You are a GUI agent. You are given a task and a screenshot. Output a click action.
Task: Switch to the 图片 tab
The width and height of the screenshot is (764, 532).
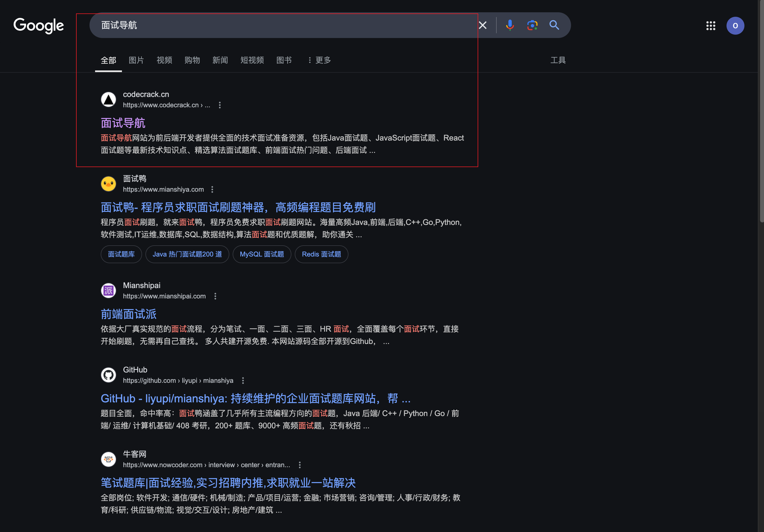click(x=136, y=60)
